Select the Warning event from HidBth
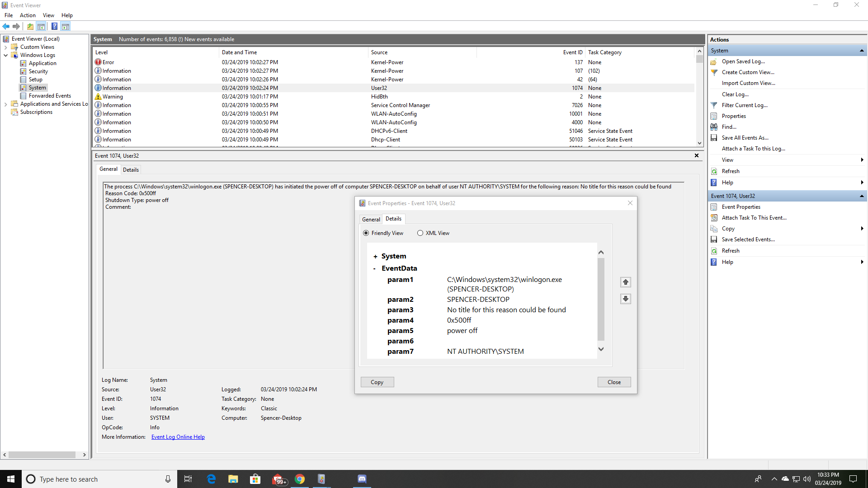Image resolution: width=868 pixels, height=488 pixels. (393, 97)
